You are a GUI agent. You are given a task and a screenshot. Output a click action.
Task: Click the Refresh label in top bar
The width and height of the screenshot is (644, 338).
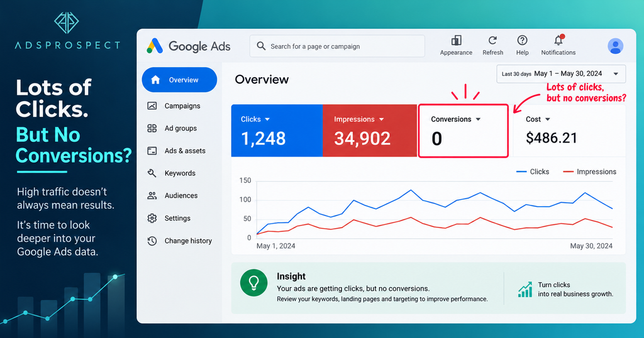[492, 53]
